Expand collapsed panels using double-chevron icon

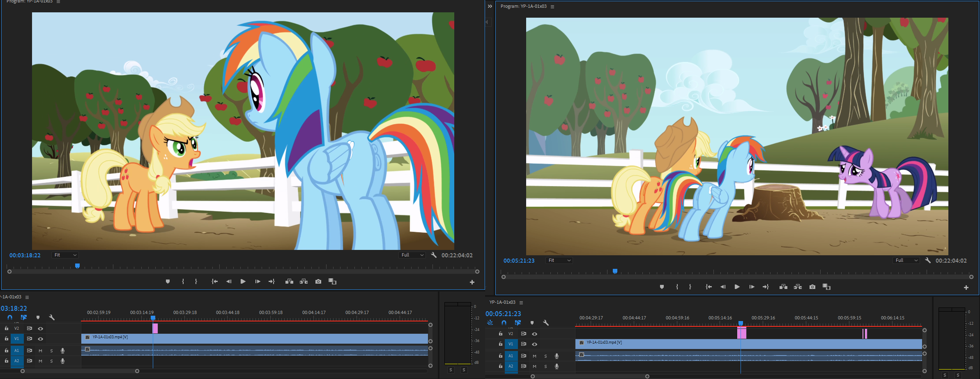(x=490, y=6)
